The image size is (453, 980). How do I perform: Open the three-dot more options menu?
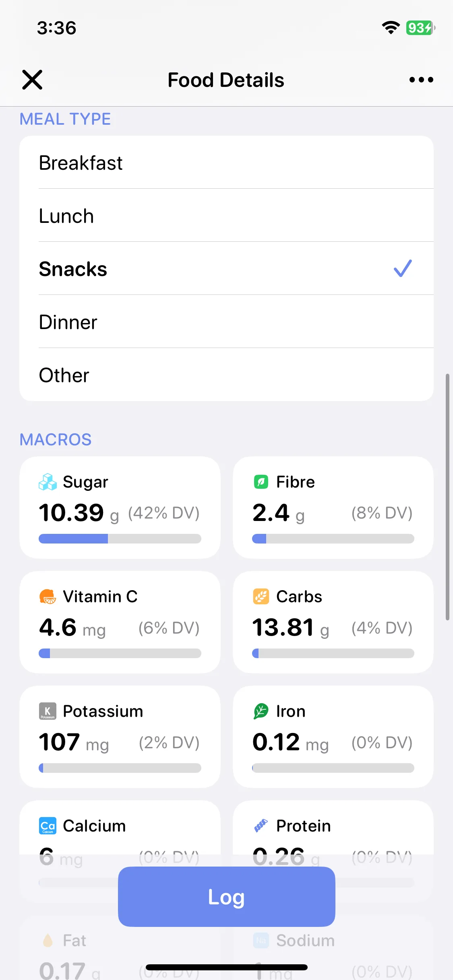click(421, 80)
